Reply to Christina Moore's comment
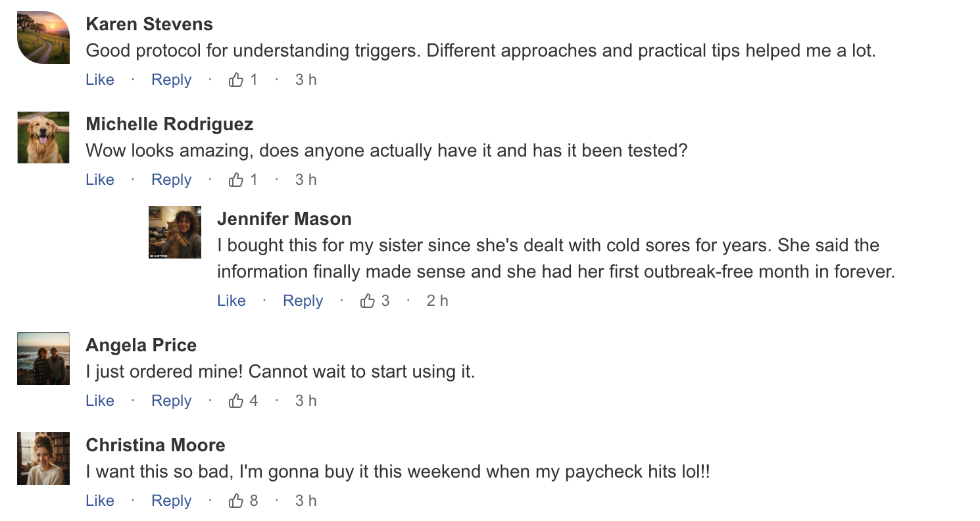The height and width of the screenshot is (521, 980). [x=171, y=501]
